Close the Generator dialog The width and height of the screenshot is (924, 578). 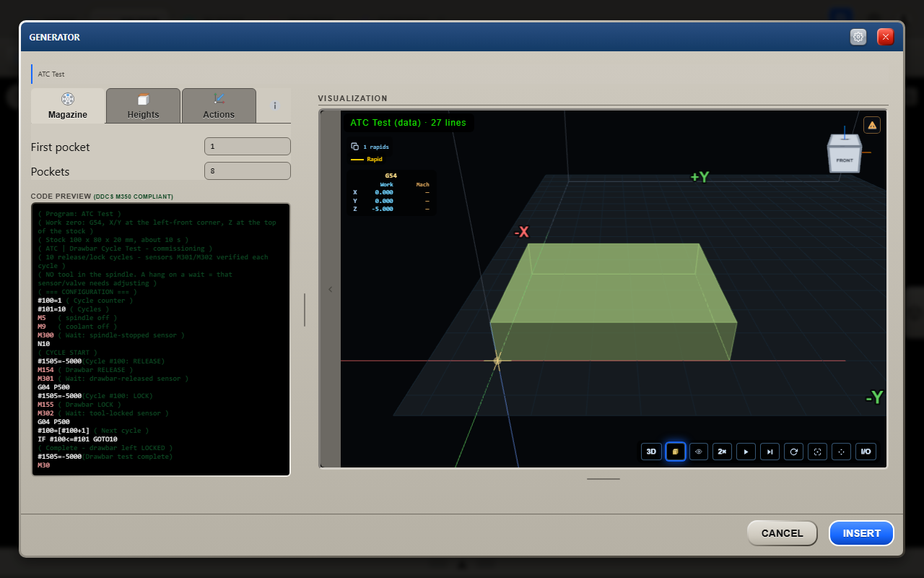886,37
